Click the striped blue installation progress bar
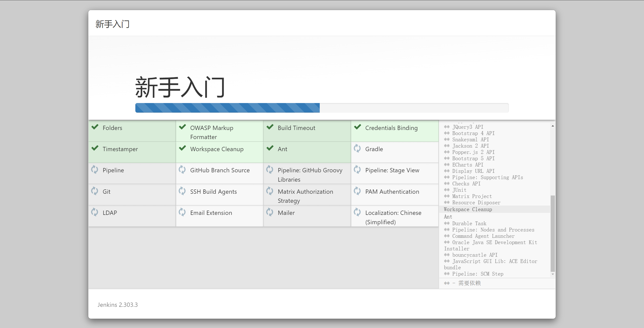 coord(227,108)
